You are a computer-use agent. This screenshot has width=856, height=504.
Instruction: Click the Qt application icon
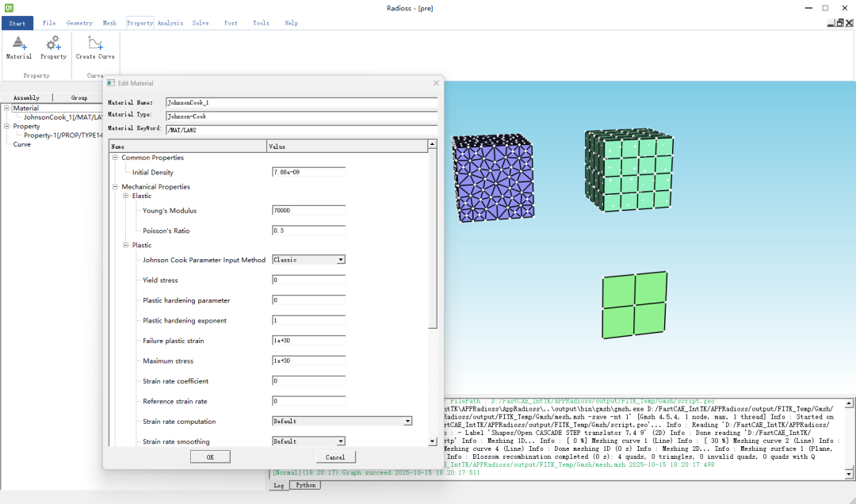[x=9, y=8]
